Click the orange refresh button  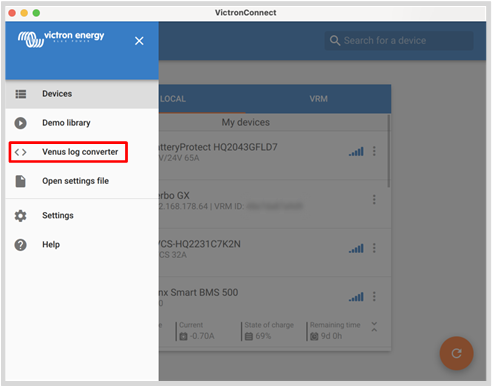456,353
